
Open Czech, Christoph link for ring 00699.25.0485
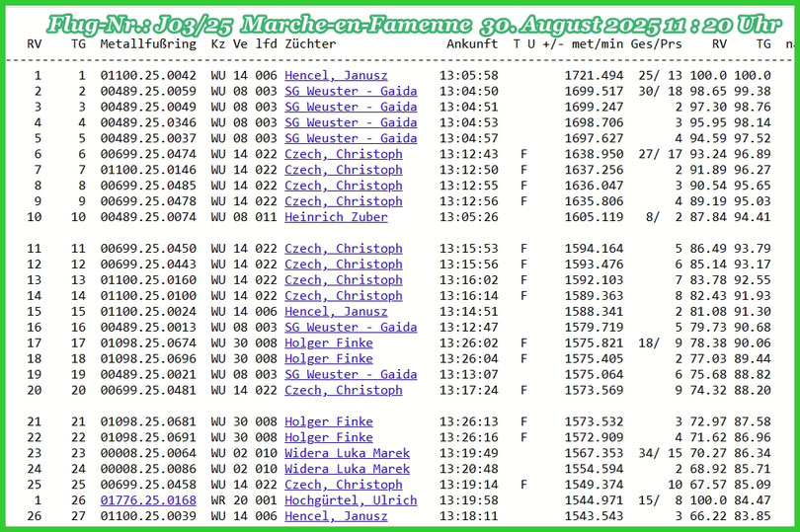click(344, 186)
